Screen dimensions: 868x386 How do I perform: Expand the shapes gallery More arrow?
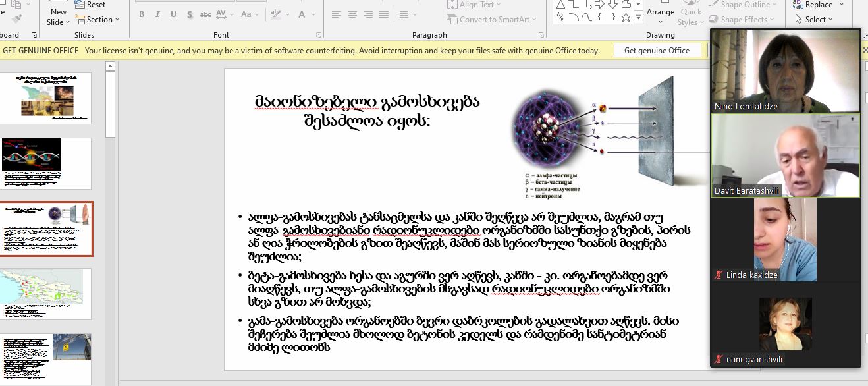pyautogui.click(x=639, y=18)
